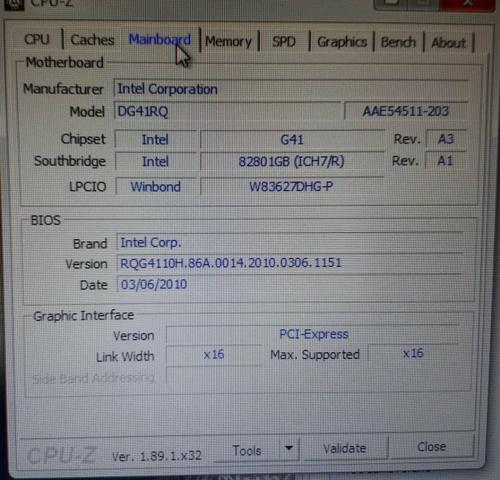Open the Memory tab
Viewport: 500px width, 480px height.
click(228, 42)
